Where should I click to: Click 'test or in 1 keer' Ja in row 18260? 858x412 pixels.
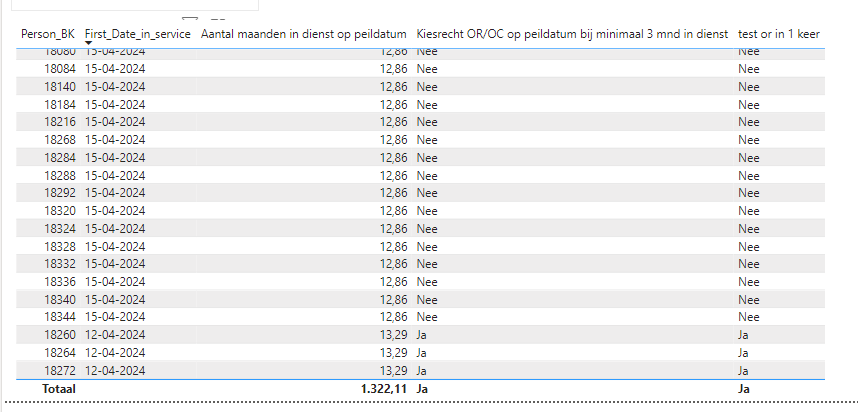[x=743, y=335]
